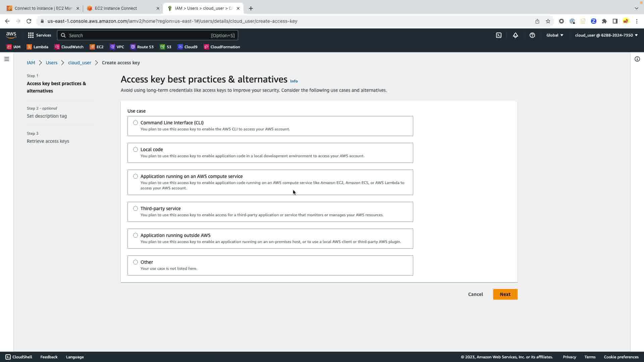Open AWS CloudShell icon in top navigation

[x=499, y=35]
